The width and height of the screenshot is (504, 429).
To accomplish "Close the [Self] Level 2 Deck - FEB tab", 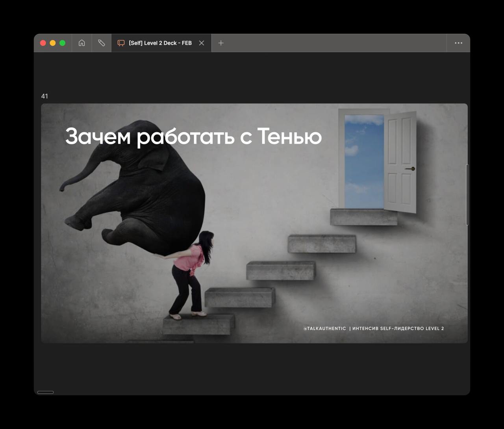I will coord(202,43).
